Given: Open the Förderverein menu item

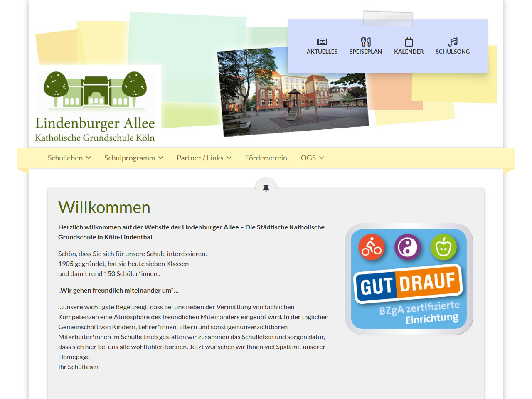Looking at the screenshot, I should (x=266, y=158).
